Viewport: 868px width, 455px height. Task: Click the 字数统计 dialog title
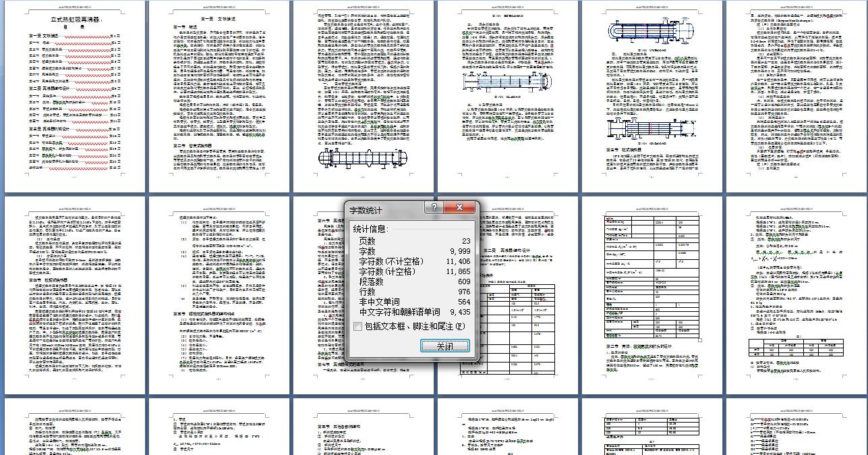(x=367, y=209)
